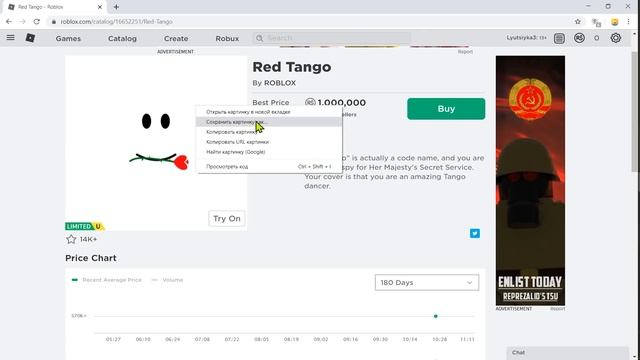This screenshot has height=360, width=640.
Task: Bookmark page with star icon
Action: click(x=578, y=22)
